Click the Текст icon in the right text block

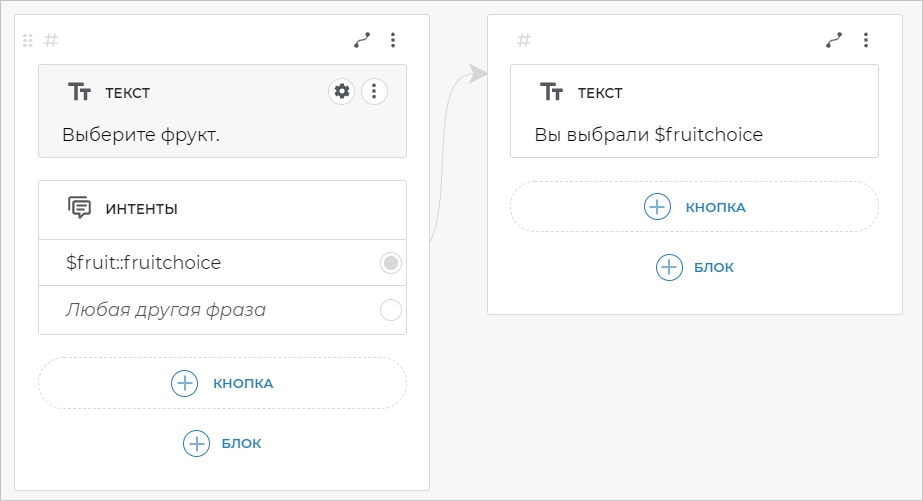coord(551,93)
